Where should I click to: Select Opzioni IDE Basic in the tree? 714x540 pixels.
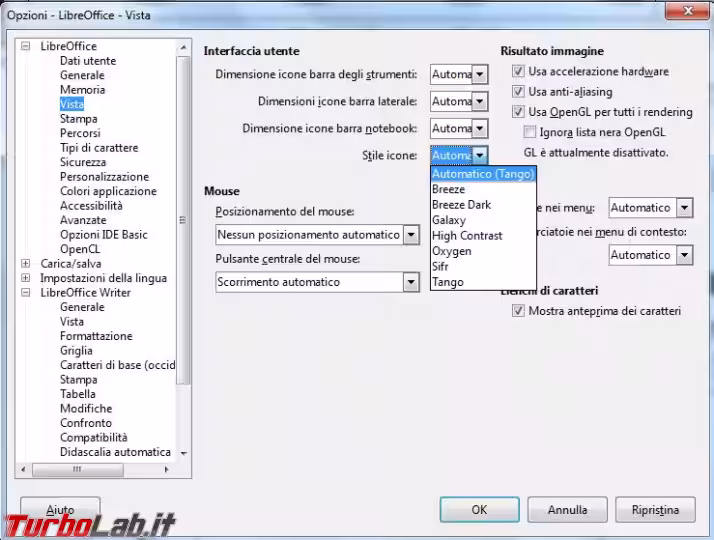(104, 234)
